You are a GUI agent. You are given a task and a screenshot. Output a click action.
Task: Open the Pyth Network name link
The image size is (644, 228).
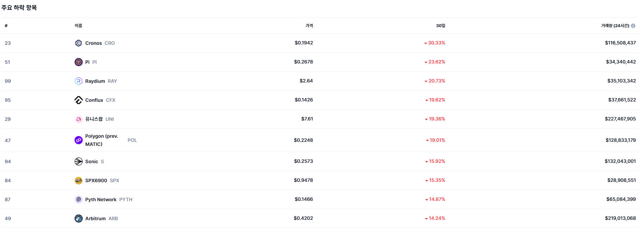coord(101,199)
